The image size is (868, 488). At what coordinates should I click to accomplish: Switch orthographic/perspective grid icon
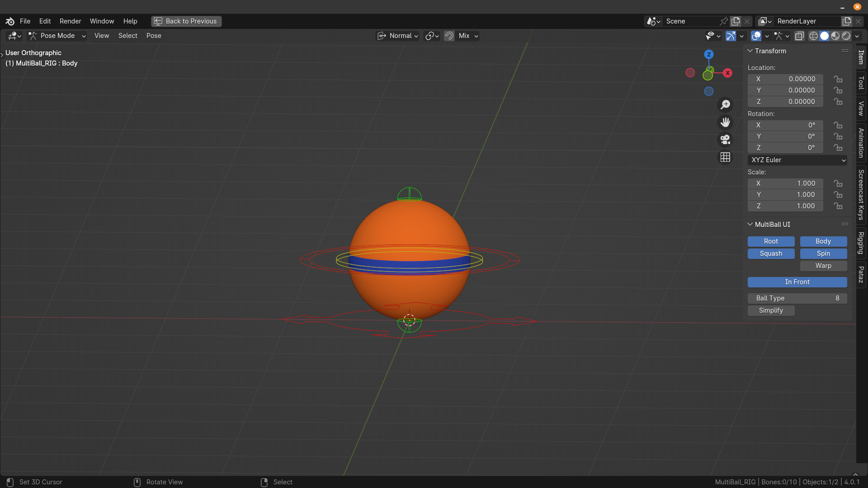725,157
